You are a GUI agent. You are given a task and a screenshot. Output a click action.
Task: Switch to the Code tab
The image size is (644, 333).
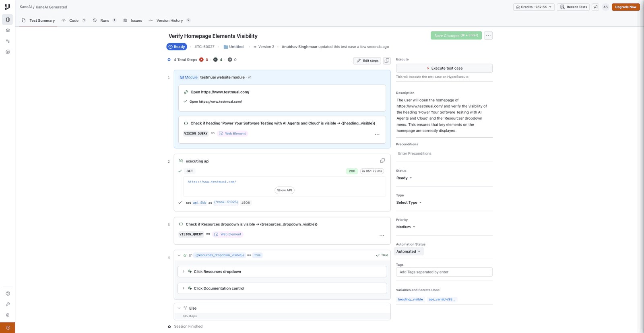coord(73,21)
